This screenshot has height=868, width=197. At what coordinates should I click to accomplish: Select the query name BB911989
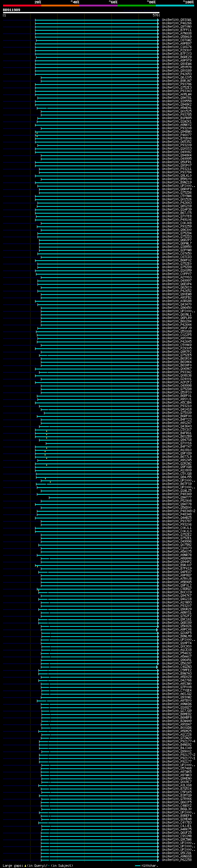11,10
